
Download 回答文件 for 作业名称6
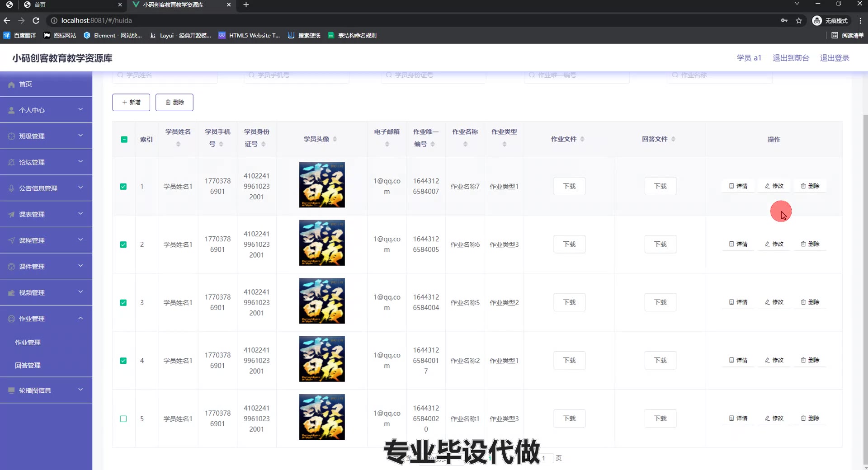click(660, 244)
